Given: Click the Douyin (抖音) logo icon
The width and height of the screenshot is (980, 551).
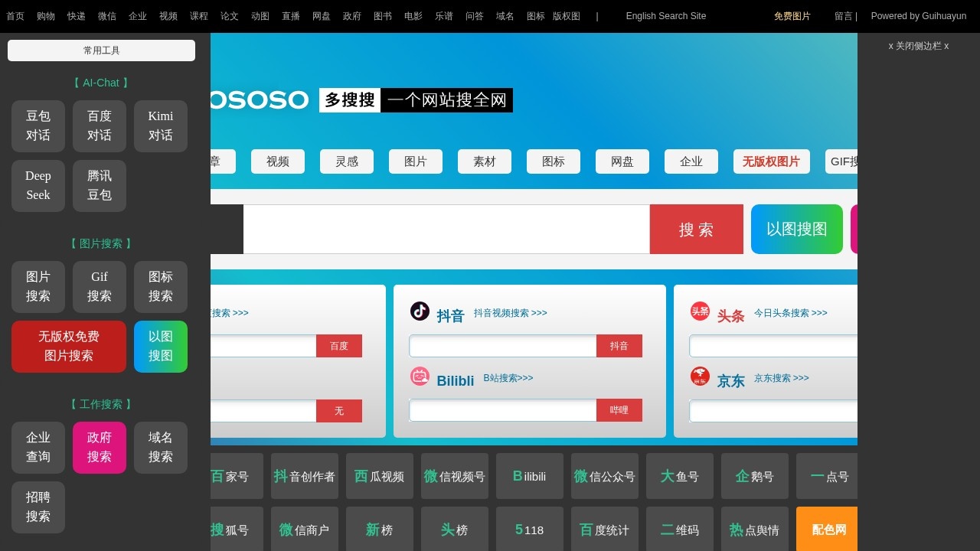Looking at the screenshot, I should click(x=420, y=311).
